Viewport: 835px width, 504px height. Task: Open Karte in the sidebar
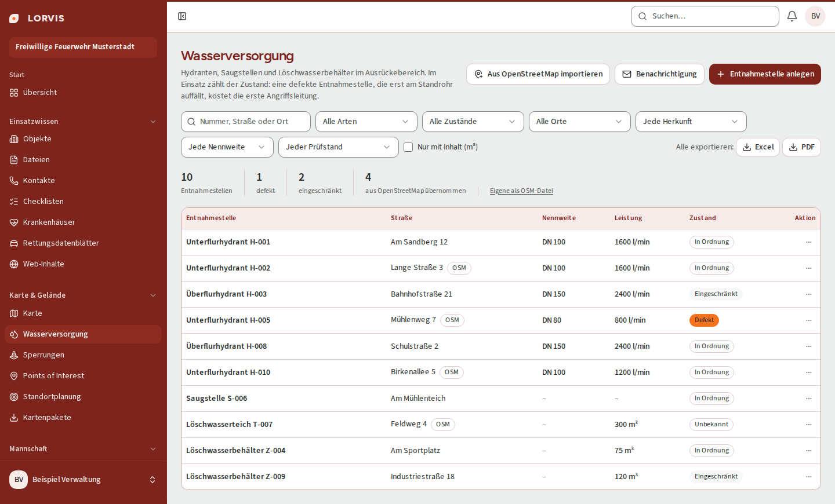(83, 313)
